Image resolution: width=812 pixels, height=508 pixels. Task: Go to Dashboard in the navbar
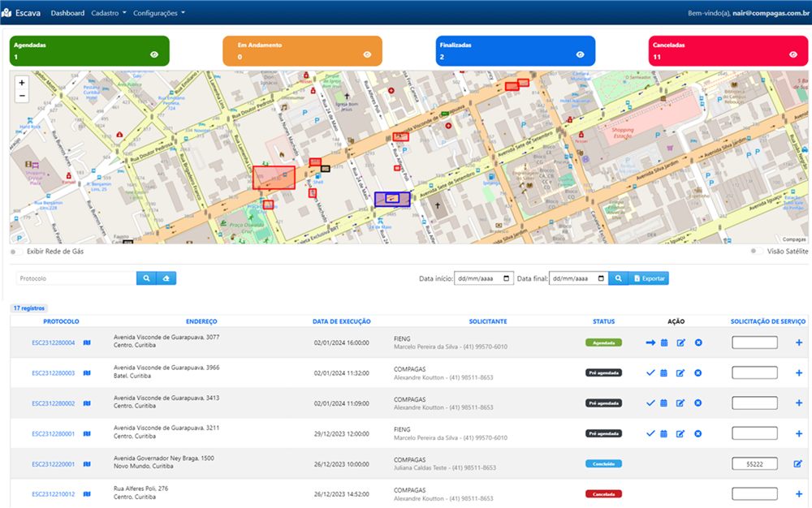pyautogui.click(x=67, y=13)
